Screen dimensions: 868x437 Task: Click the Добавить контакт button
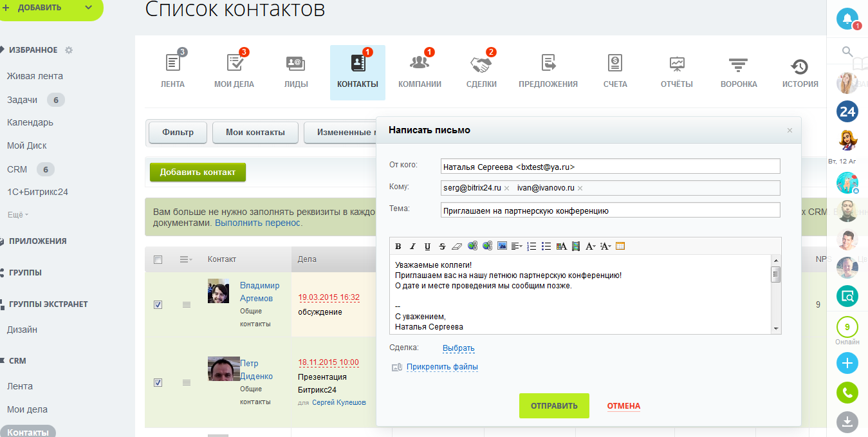coord(198,172)
